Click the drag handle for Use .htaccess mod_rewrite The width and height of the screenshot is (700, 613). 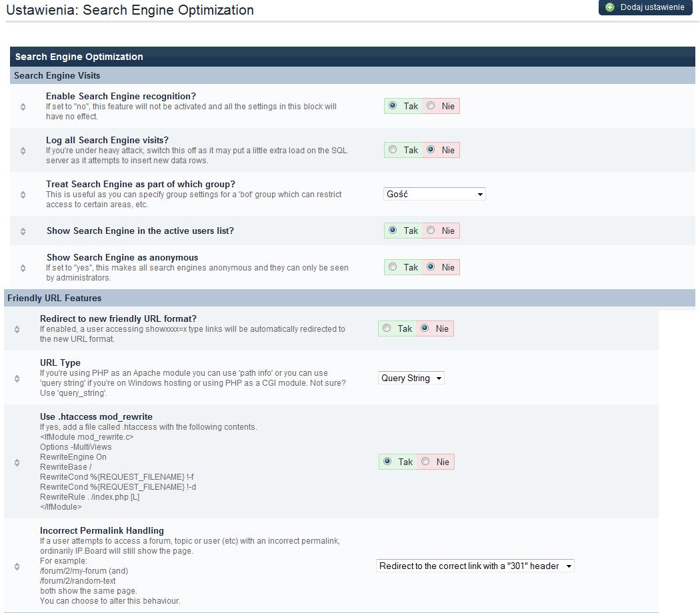[x=17, y=462]
